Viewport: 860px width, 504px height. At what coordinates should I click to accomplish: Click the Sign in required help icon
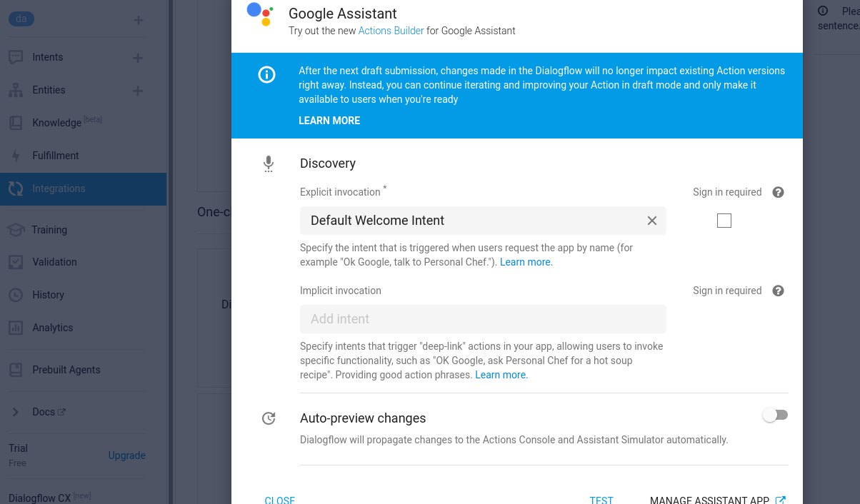(778, 192)
